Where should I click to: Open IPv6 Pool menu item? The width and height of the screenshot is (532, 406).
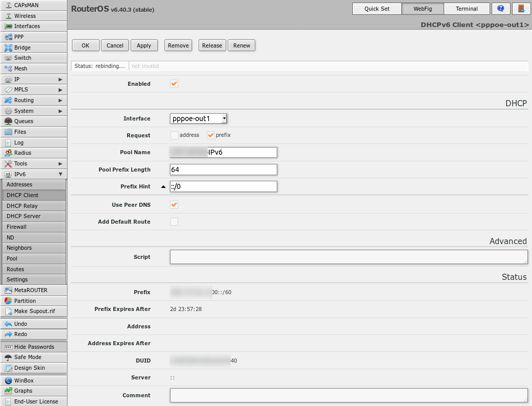[34, 258]
